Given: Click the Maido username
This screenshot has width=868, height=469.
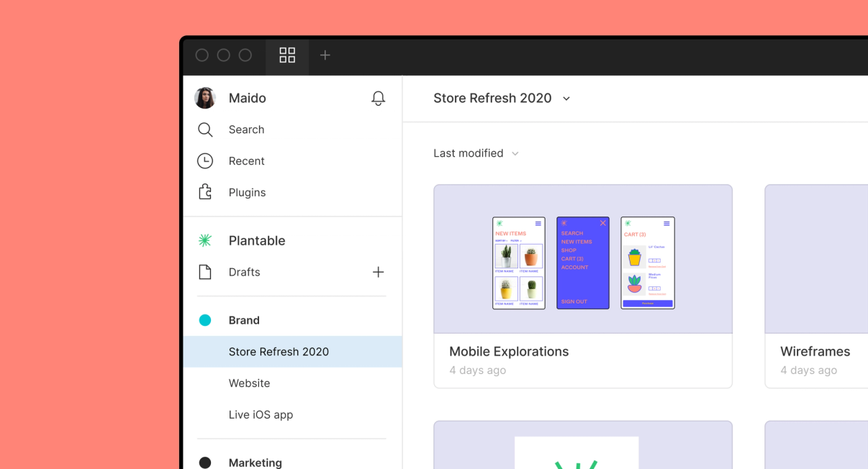Looking at the screenshot, I should (x=248, y=98).
